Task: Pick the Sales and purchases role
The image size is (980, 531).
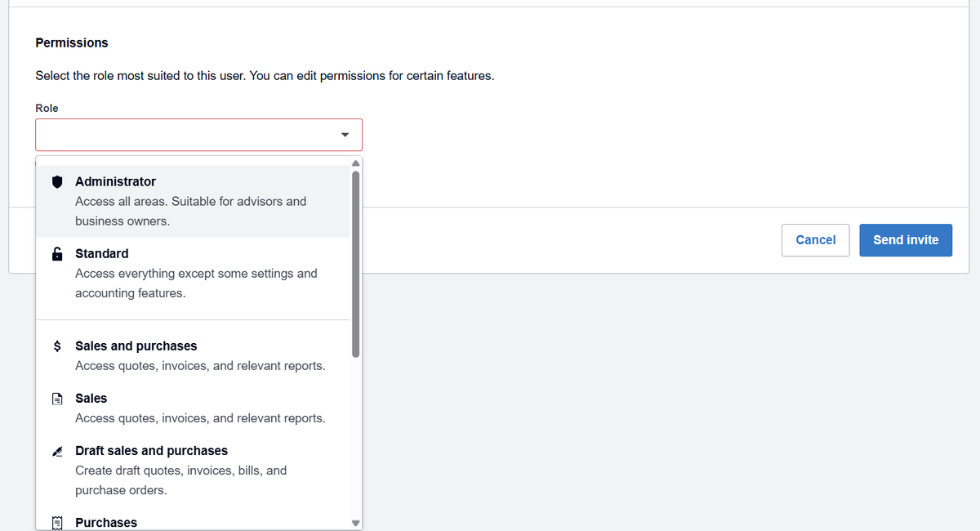Action: pos(193,356)
